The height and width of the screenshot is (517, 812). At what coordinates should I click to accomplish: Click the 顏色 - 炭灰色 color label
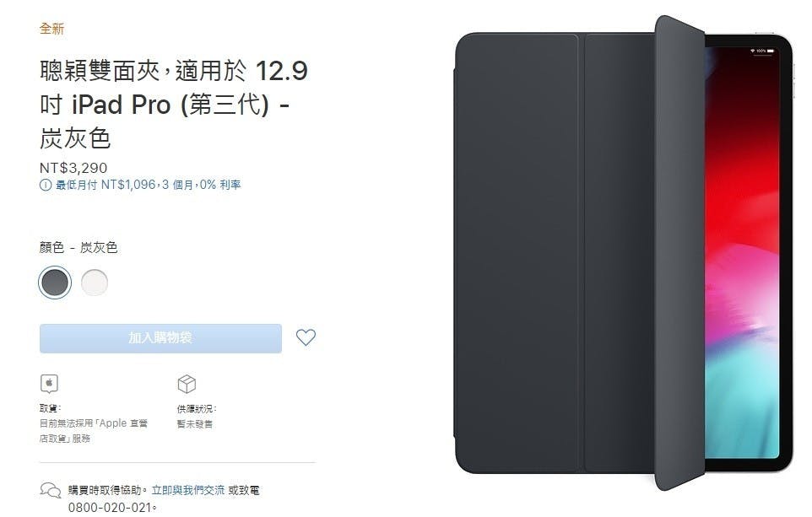pos(78,247)
